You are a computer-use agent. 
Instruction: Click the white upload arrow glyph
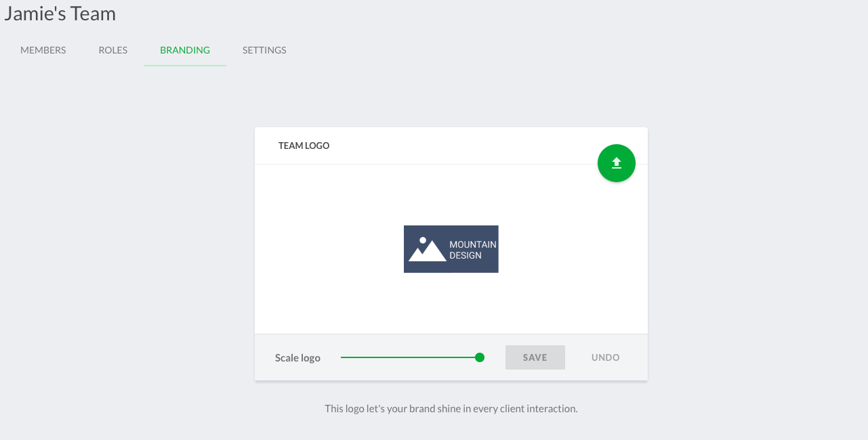617,163
